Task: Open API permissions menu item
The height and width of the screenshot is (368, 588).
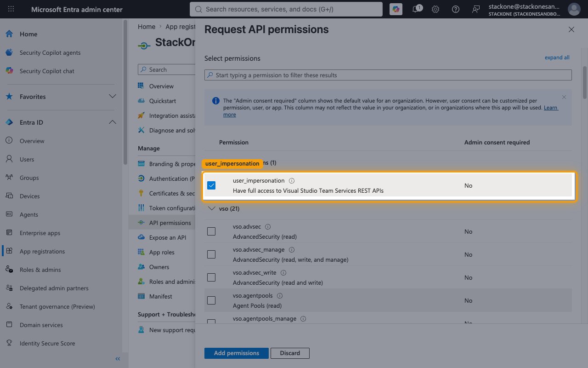Action: 170,223
